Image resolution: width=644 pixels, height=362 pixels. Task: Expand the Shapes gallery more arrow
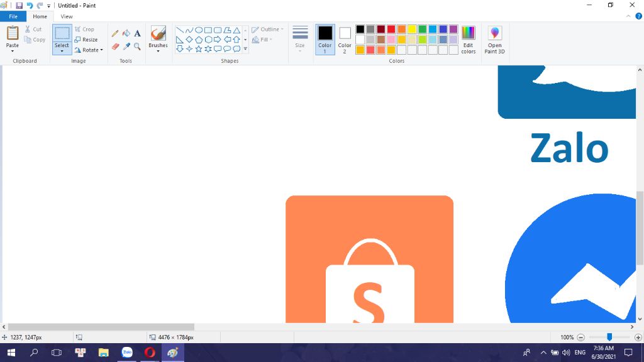point(245,49)
